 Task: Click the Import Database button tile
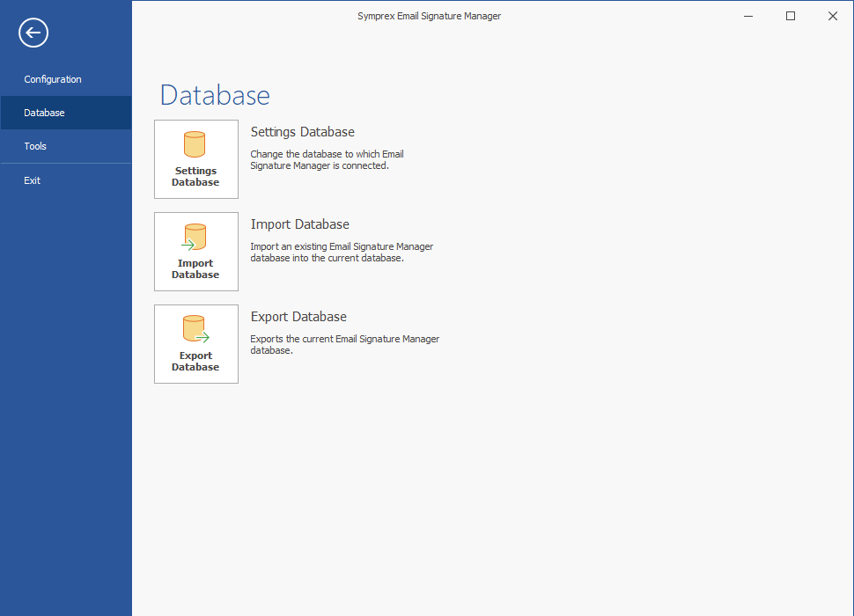coord(196,252)
